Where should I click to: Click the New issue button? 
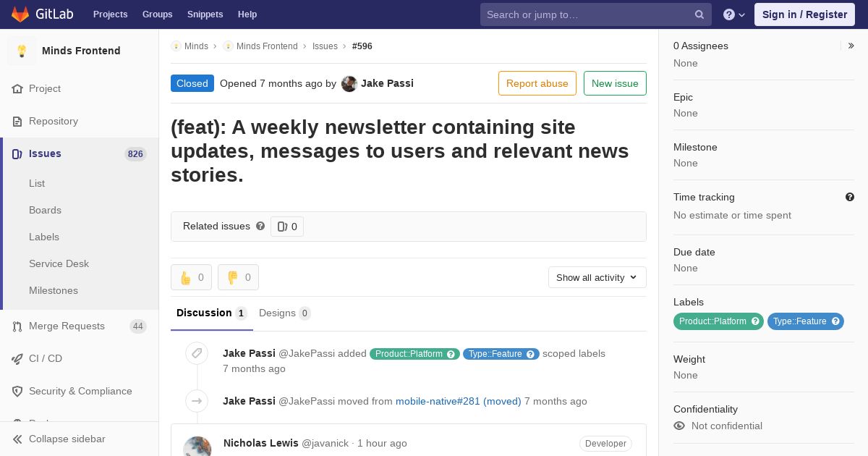615,83
